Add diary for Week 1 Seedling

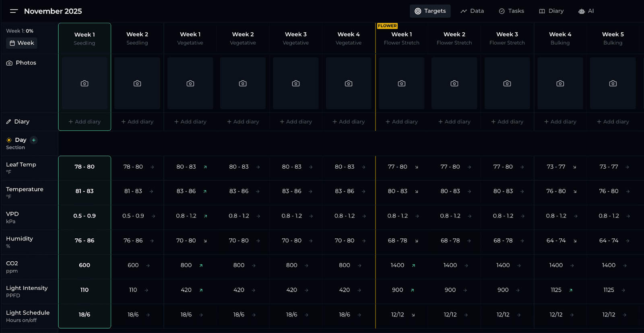pyautogui.click(x=85, y=122)
